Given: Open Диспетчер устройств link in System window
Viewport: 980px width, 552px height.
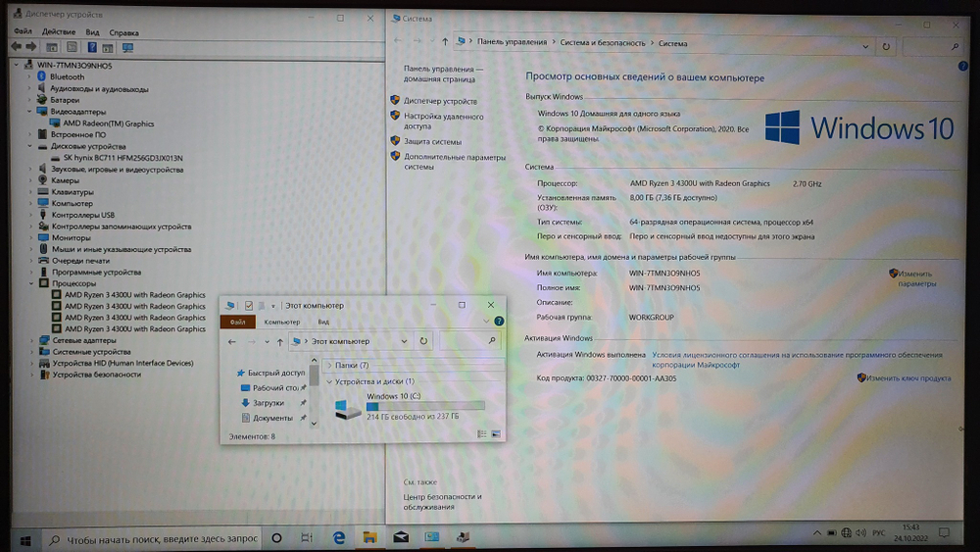Looking at the screenshot, I should pos(440,101).
